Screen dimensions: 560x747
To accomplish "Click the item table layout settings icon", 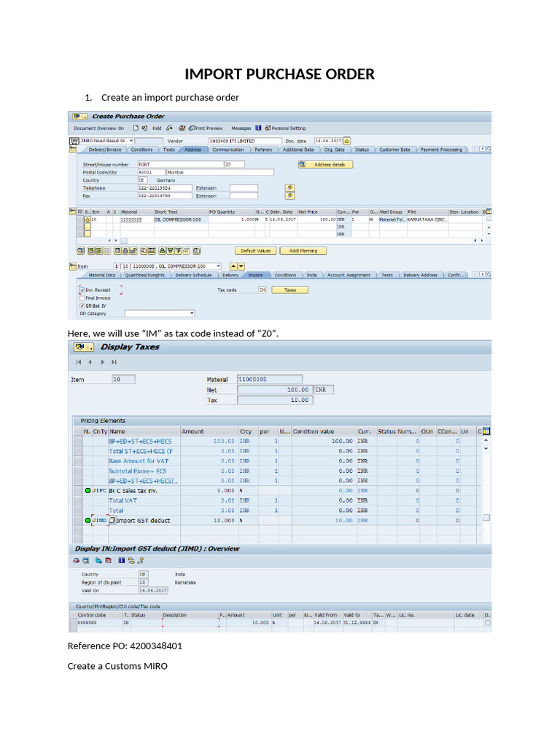I will (x=488, y=211).
